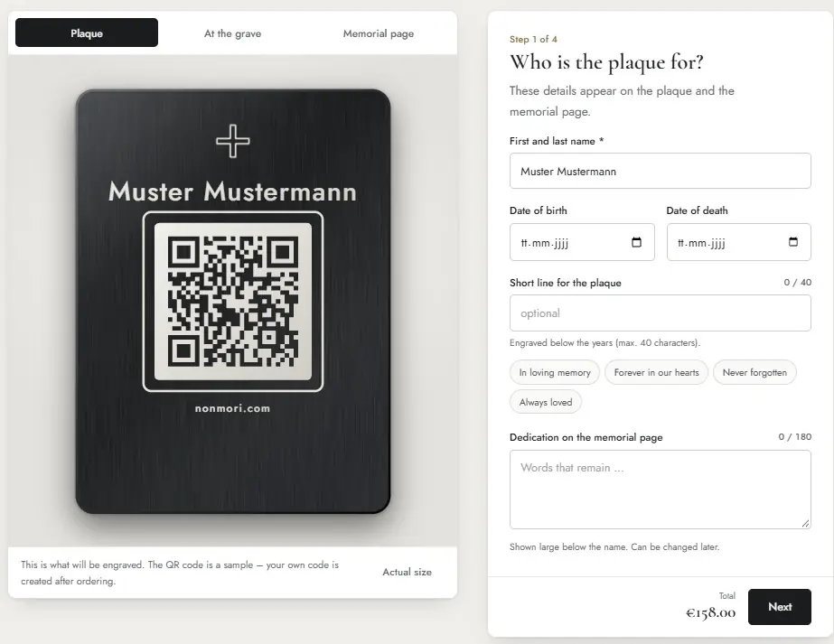This screenshot has height=644, width=834.
Task: Focus the Date of death field
Action: pyautogui.click(x=739, y=242)
